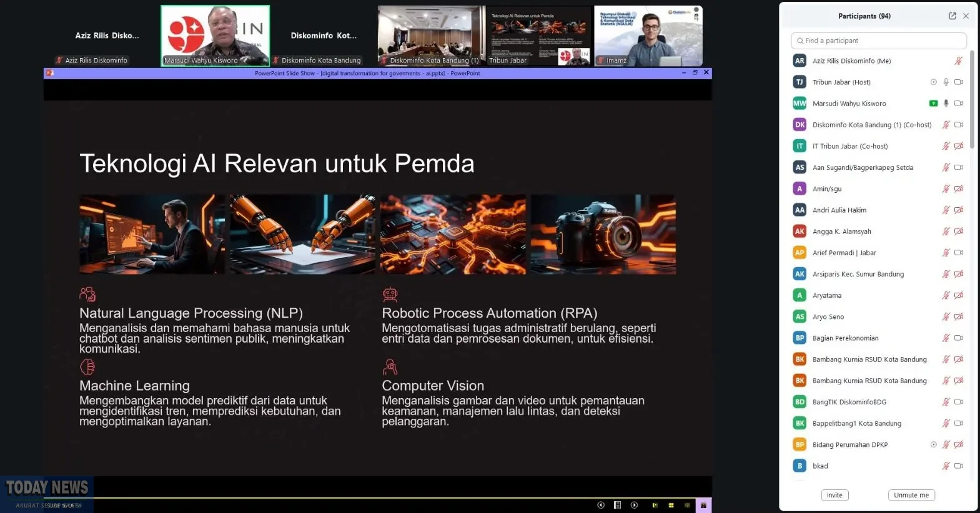Click the Normal view icon in status bar
The image size is (980, 513).
(x=655, y=505)
